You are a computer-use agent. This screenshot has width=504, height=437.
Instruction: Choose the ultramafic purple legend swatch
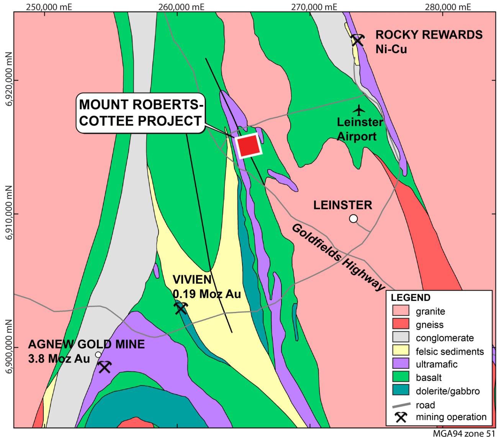pyautogui.click(x=401, y=364)
